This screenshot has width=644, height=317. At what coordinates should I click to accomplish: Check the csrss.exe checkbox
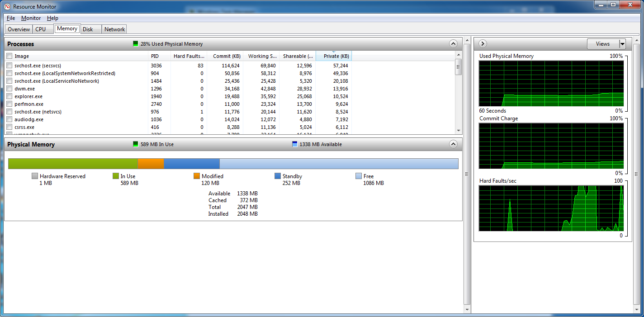pos(9,127)
